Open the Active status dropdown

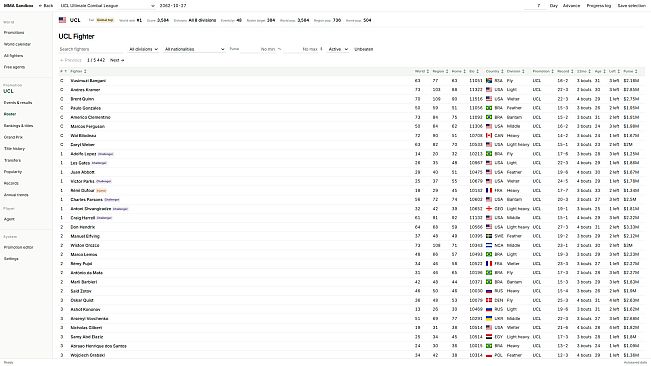[338, 49]
